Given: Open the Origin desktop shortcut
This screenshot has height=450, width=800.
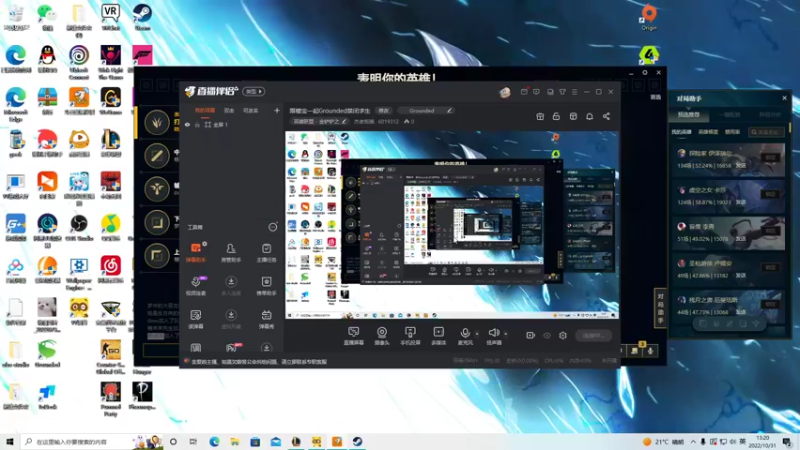Looking at the screenshot, I should click(x=648, y=17).
